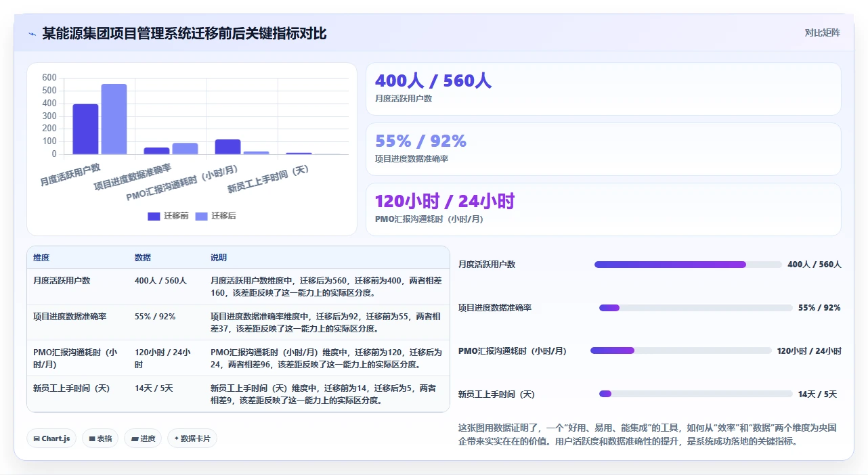Click chart axis label 新员工上手时间（天）
Screen dimensions: 868x475
[267, 179]
